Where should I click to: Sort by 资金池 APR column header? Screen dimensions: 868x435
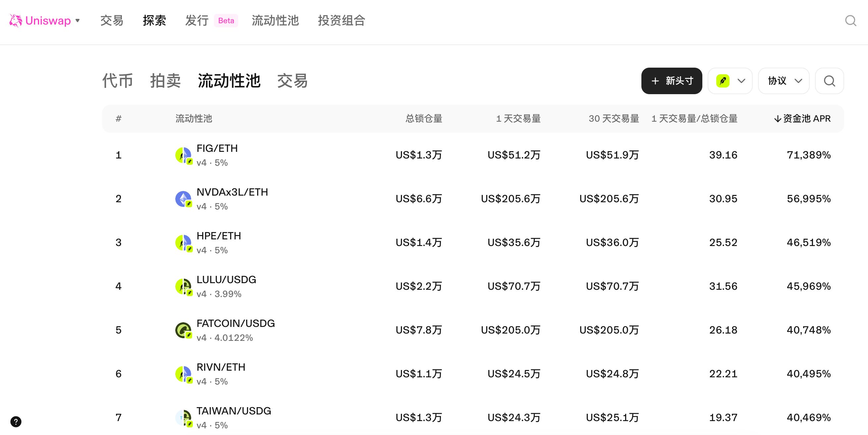click(802, 119)
